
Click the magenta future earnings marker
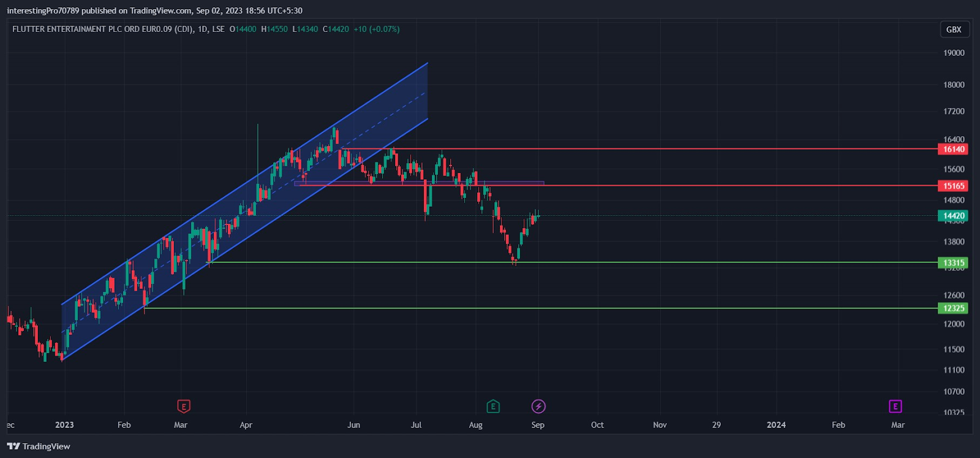[x=895, y=406]
